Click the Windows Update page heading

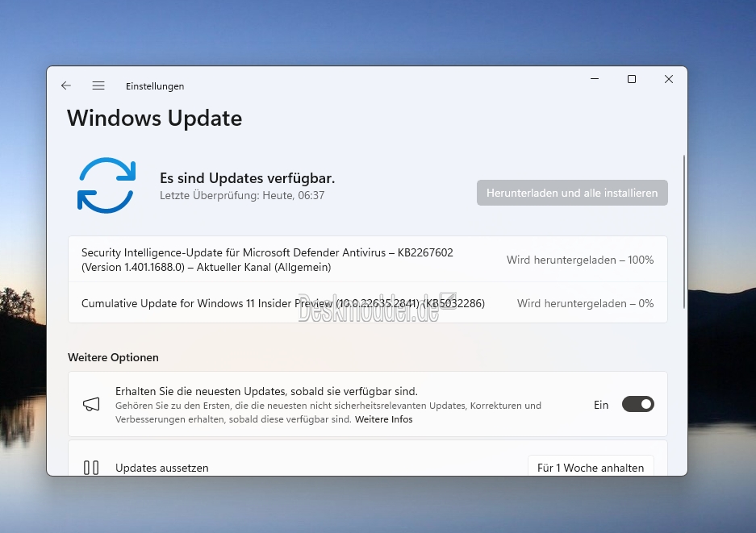pos(154,118)
